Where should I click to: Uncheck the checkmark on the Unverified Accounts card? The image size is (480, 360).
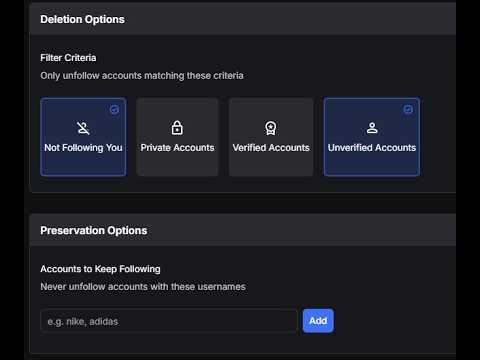click(x=408, y=109)
